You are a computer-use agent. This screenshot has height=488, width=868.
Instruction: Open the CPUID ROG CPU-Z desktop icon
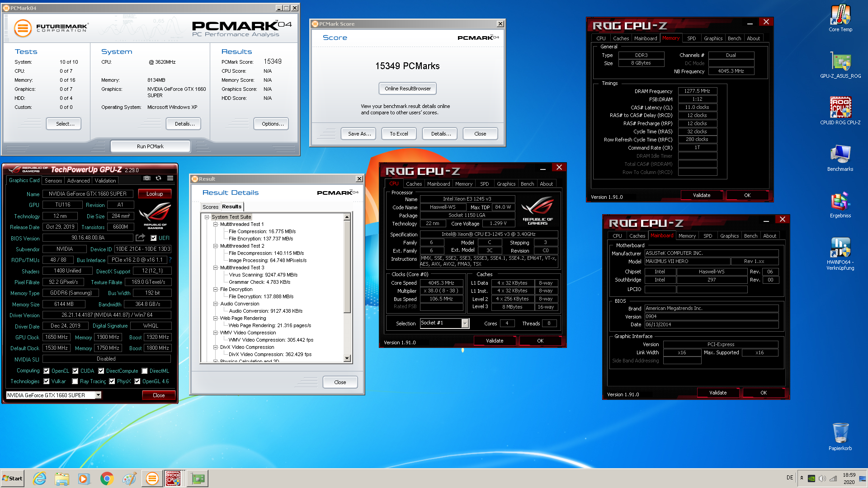[840, 111]
